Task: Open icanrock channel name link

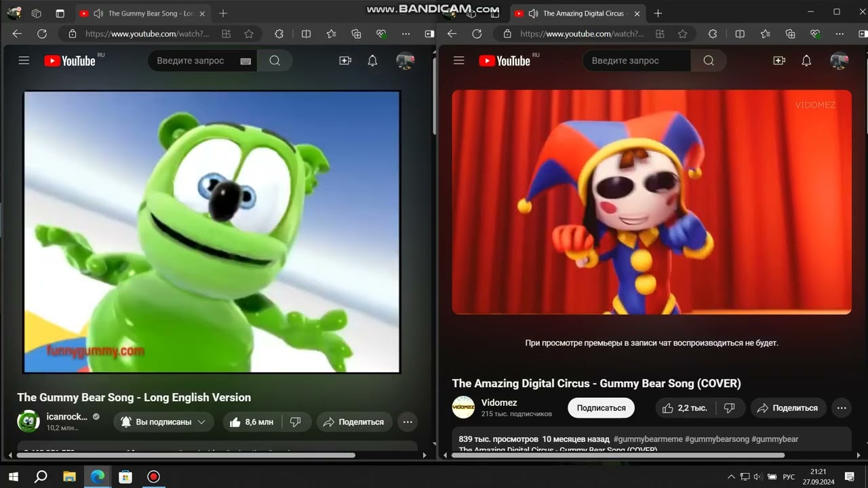Action: coord(66,416)
